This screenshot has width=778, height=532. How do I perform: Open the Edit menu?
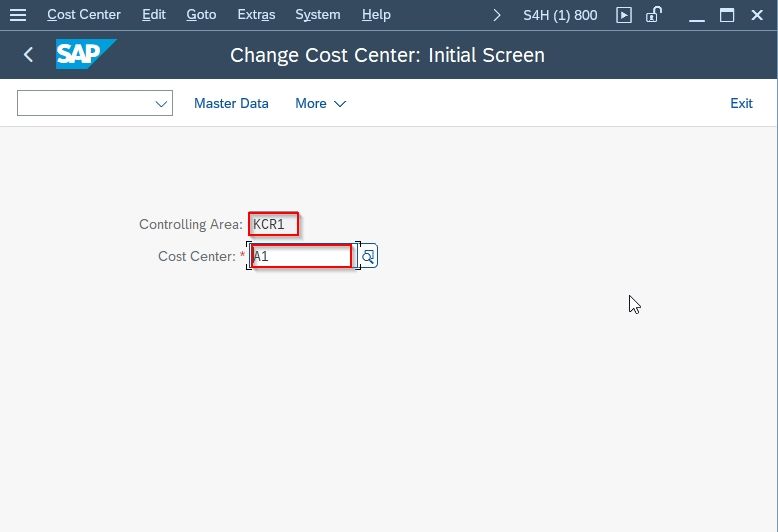pos(154,15)
